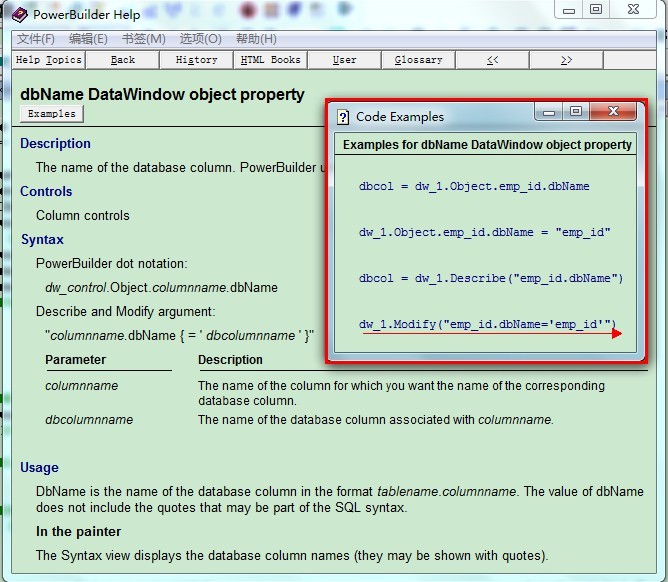Close the PowerBuilder Help window

(x=633, y=9)
